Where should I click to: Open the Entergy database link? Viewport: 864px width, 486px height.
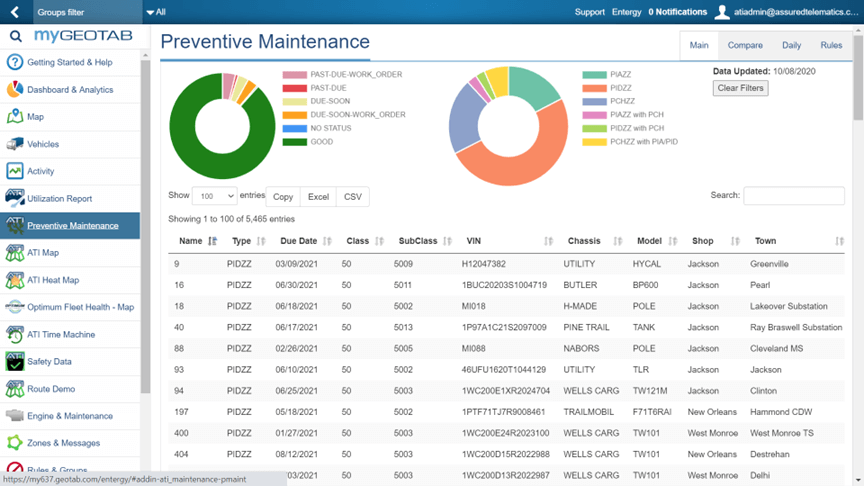tap(627, 12)
